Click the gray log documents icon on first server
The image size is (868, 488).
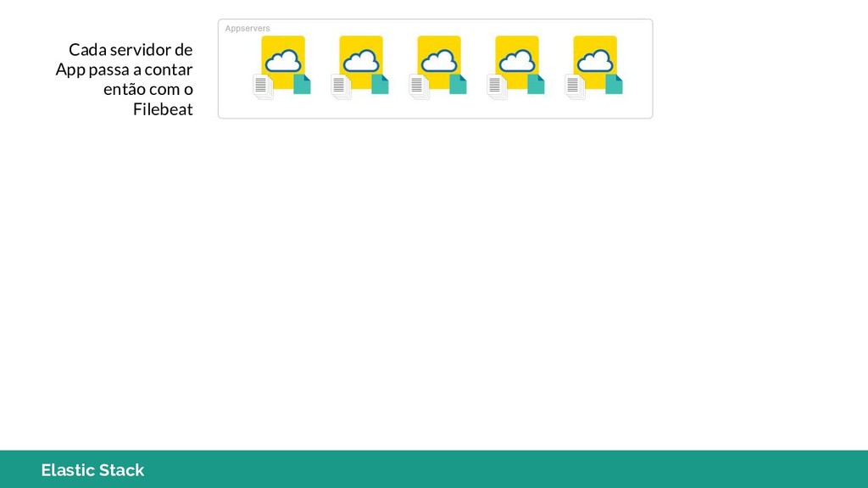(263, 87)
